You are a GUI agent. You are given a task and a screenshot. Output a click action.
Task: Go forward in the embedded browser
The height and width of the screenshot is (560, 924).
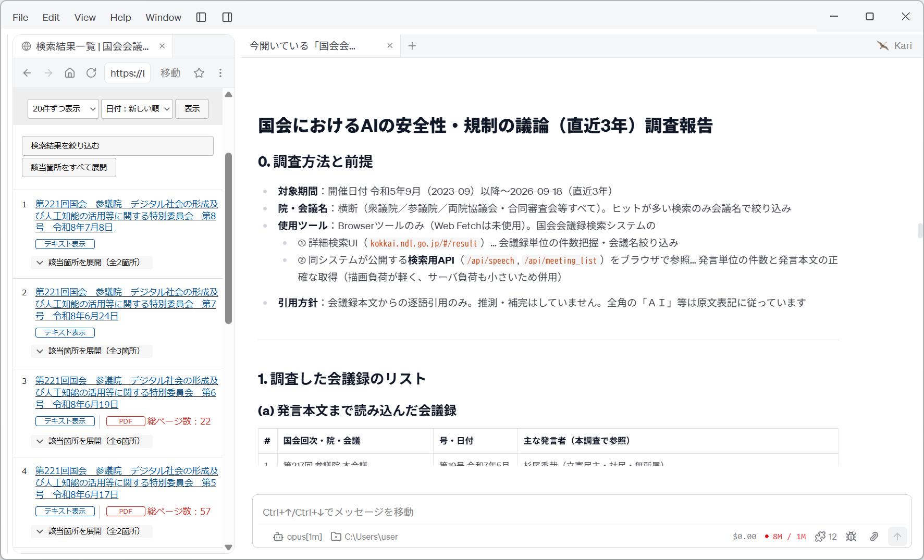click(48, 73)
